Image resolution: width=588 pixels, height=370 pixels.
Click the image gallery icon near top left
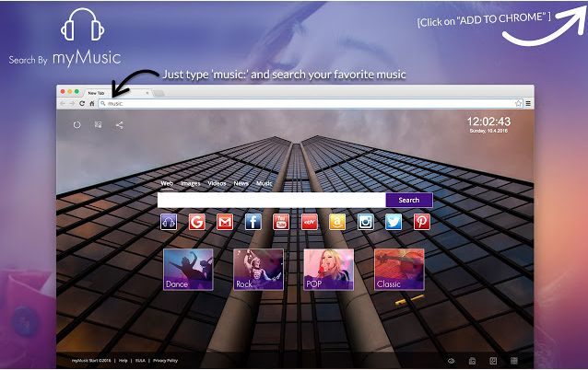tap(99, 124)
